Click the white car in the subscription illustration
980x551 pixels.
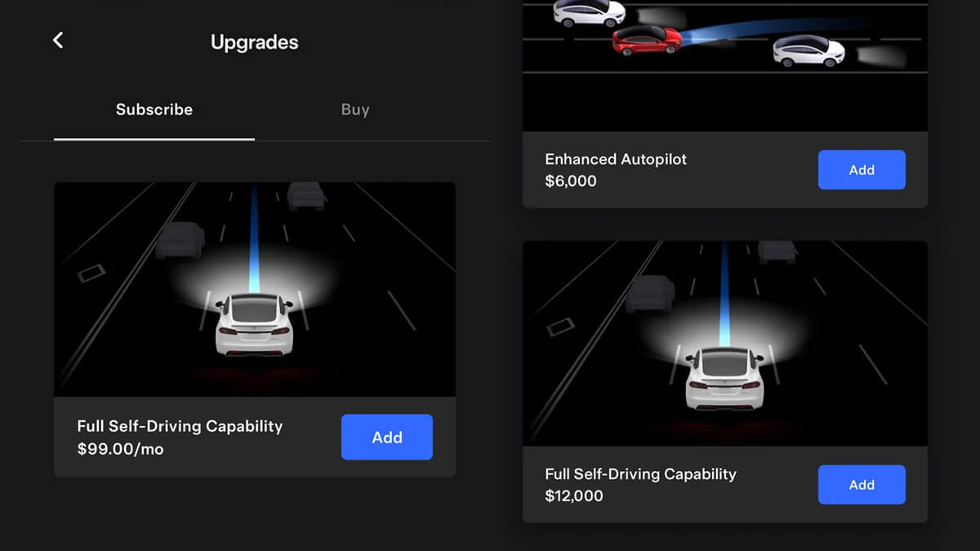(x=254, y=324)
